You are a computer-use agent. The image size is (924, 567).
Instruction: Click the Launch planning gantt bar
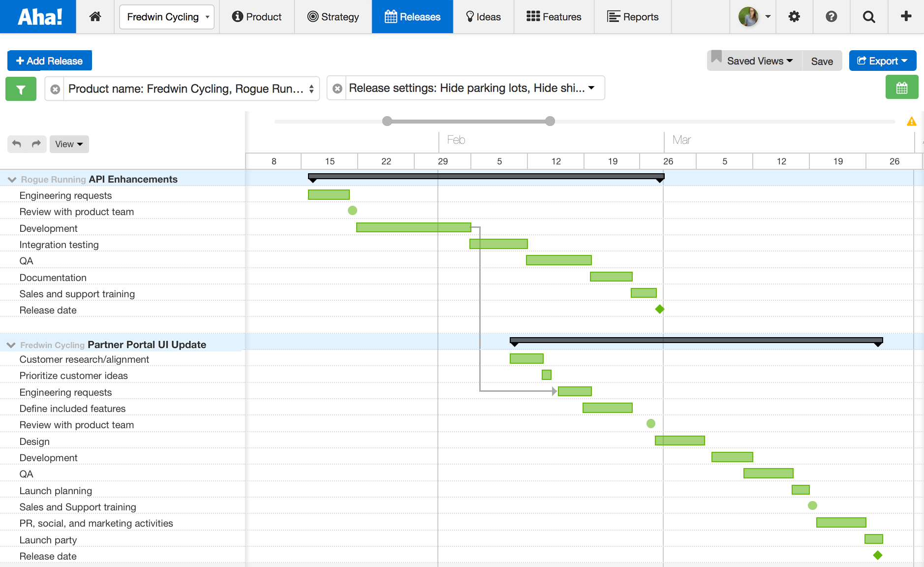pos(801,490)
